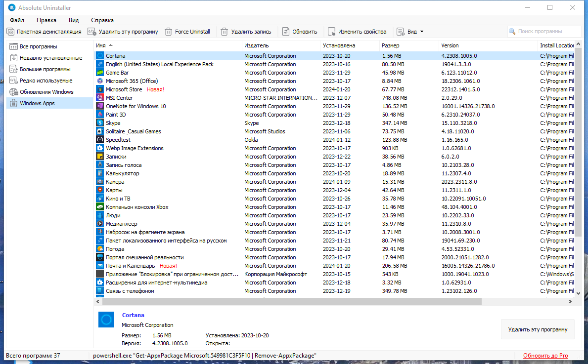The width and height of the screenshot is (588, 364).
Task: Refresh the list with the Обновить icon
Action: coord(286,32)
